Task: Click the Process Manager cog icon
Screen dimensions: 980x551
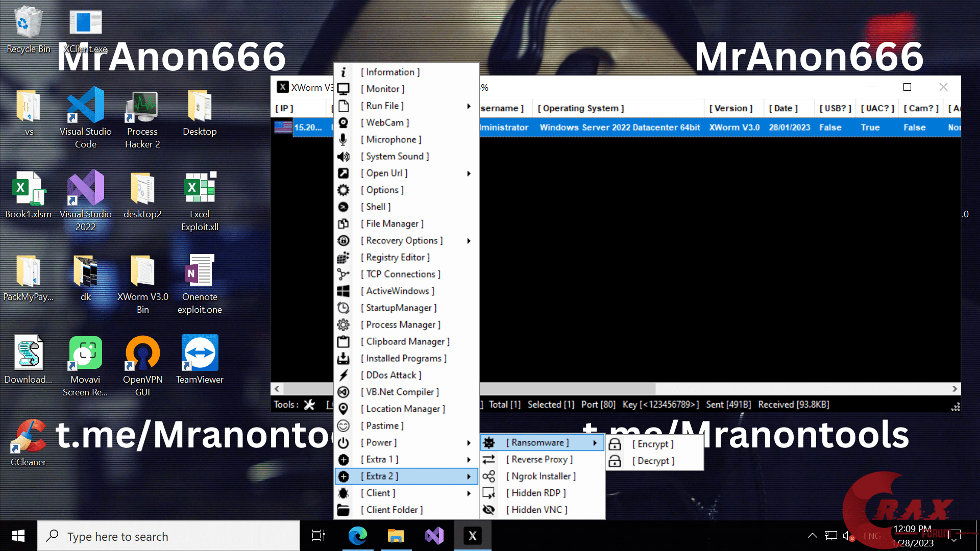Action: point(344,324)
